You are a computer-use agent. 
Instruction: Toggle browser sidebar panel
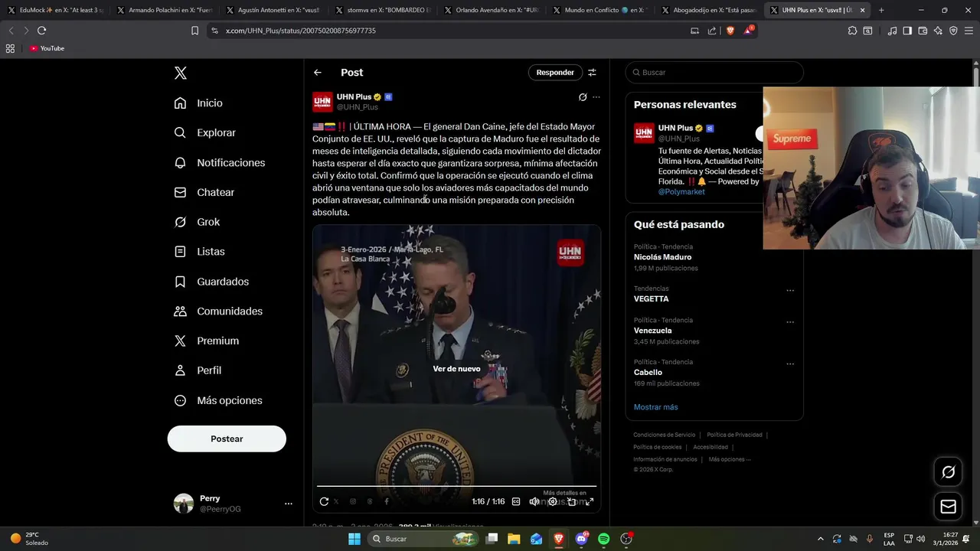pos(907,31)
